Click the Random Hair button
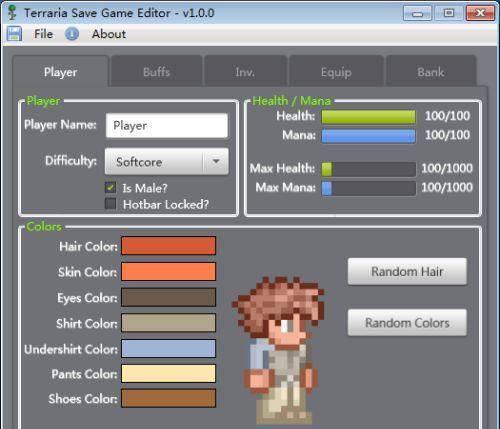Screen dimensions: 500x429 tap(407, 271)
